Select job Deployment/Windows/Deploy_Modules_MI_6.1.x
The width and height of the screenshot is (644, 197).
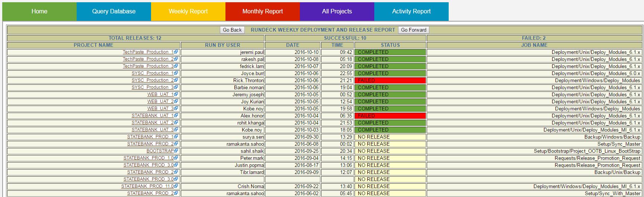pyautogui.click(x=587, y=187)
